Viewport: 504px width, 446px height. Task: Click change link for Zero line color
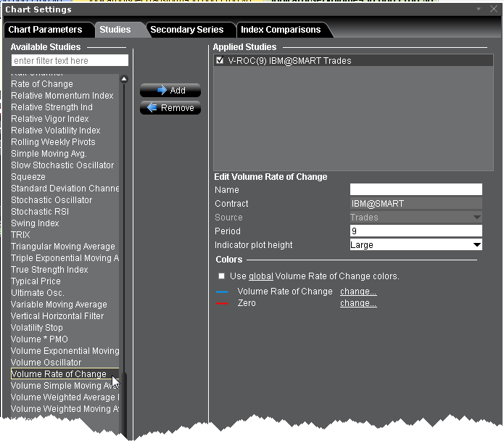(358, 303)
